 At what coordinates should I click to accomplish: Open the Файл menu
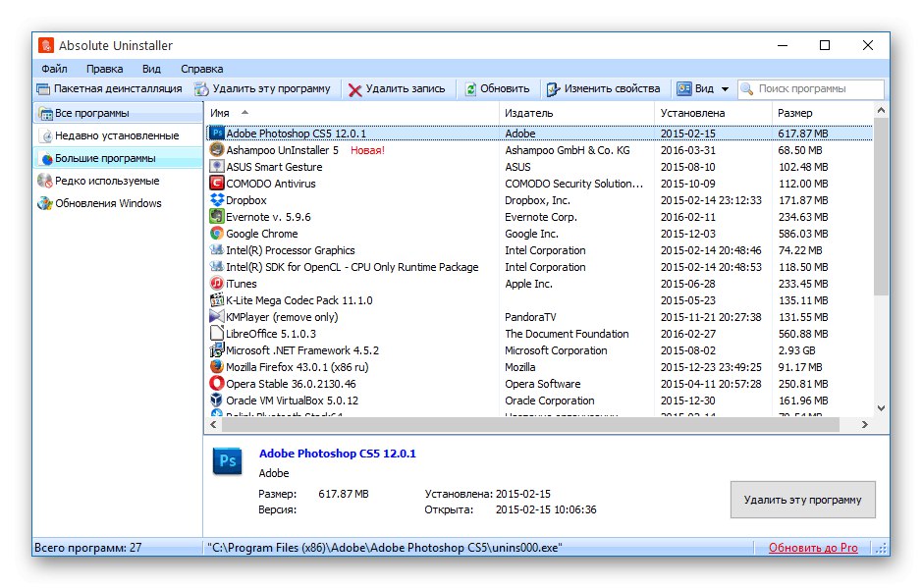point(54,69)
